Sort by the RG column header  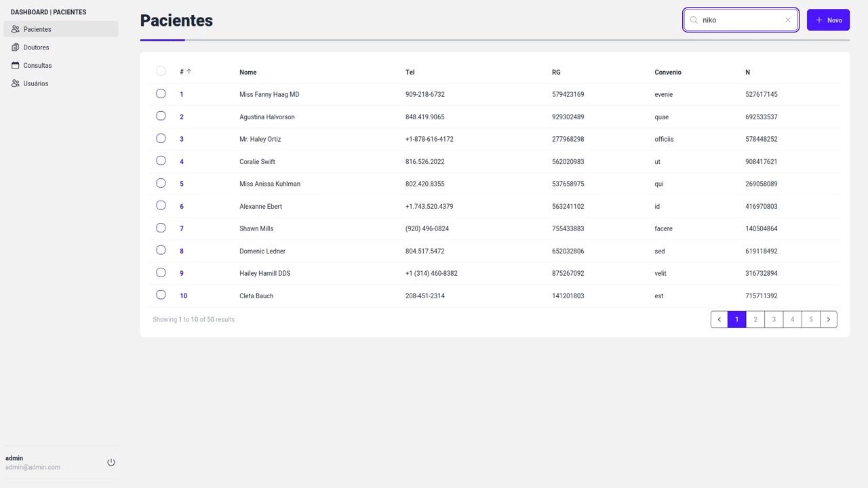pos(556,73)
